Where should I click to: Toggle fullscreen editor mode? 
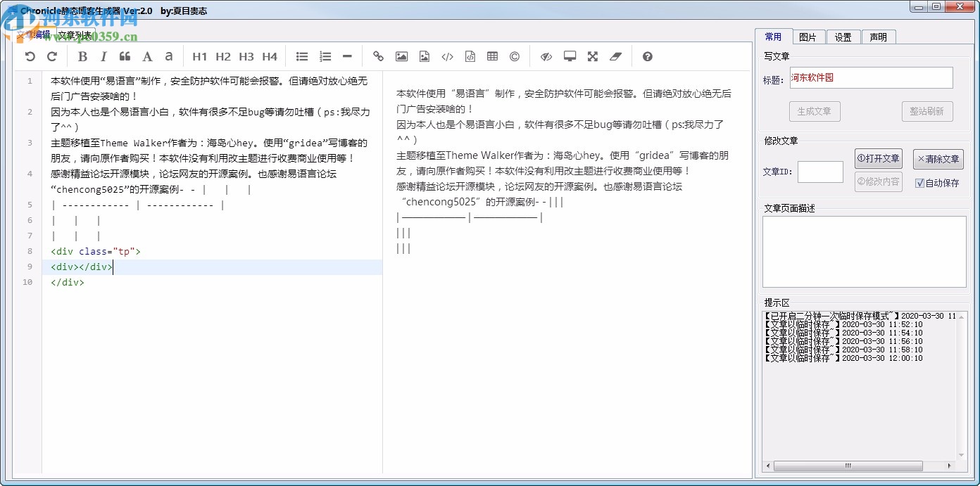click(593, 56)
